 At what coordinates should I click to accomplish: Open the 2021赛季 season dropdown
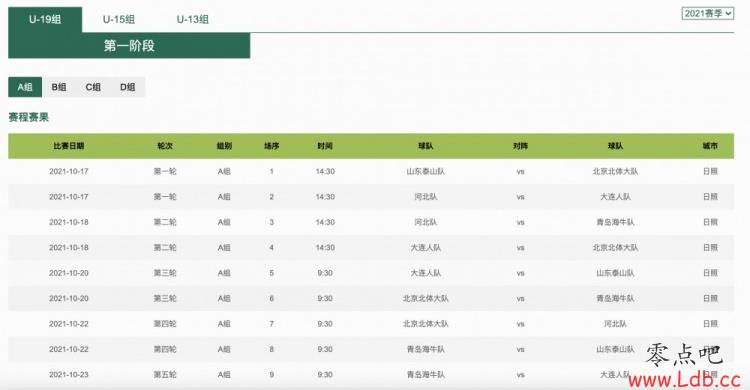[707, 13]
